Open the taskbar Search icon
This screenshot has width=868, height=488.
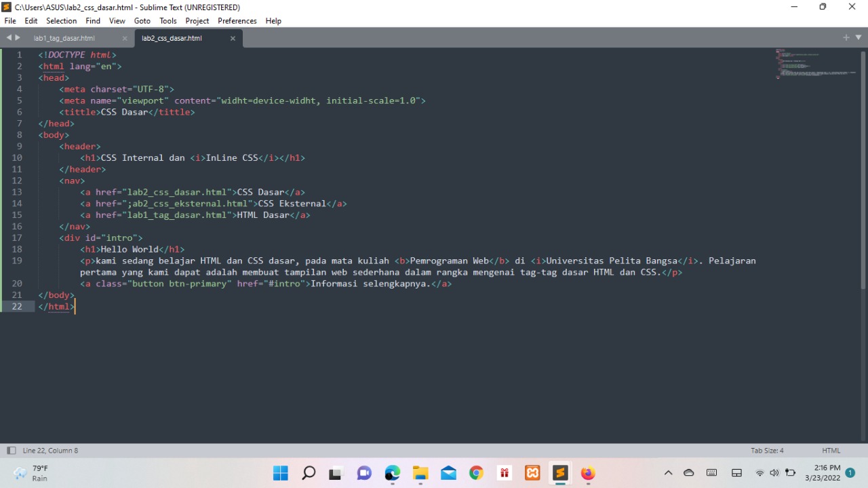point(309,473)
